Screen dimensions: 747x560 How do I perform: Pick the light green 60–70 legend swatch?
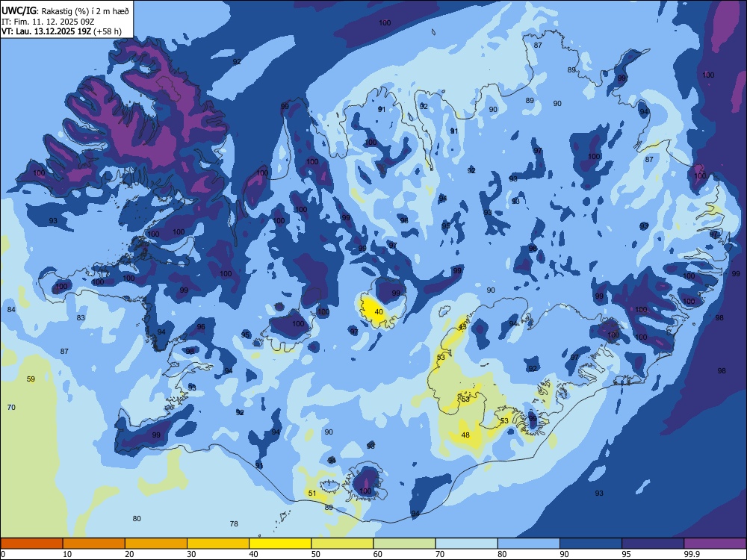tap(404, 544)
